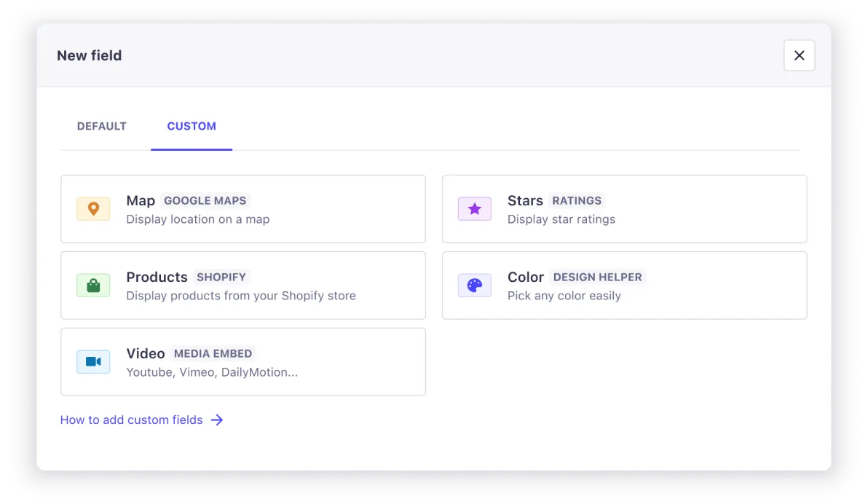Select the Color palette icon
The image size is (868, 504).
point(475,285)
